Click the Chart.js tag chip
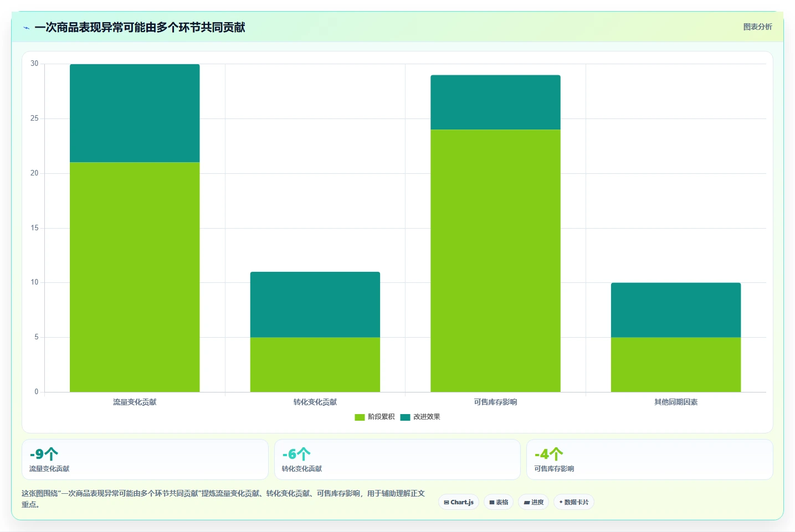Image resolution: width=795 pixels, height=532 pixels. 459,502
